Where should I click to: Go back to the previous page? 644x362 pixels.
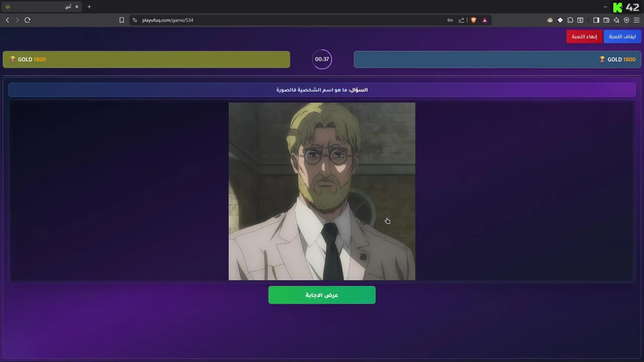[x=7, y=20]
